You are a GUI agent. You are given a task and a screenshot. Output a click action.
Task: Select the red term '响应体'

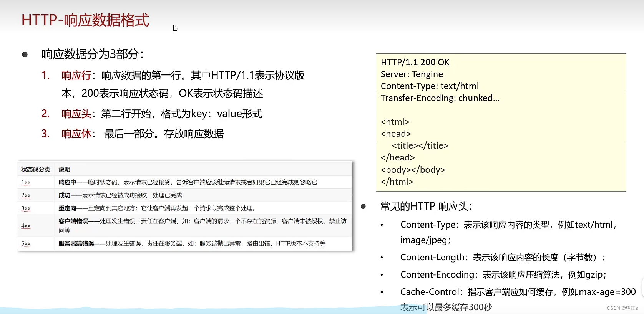click(x=76, y=134)
